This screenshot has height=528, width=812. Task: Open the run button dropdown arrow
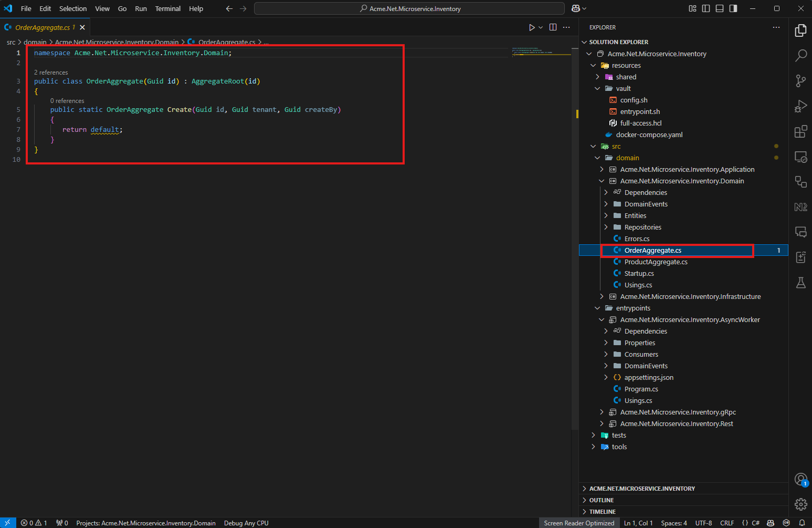(541, 27)
